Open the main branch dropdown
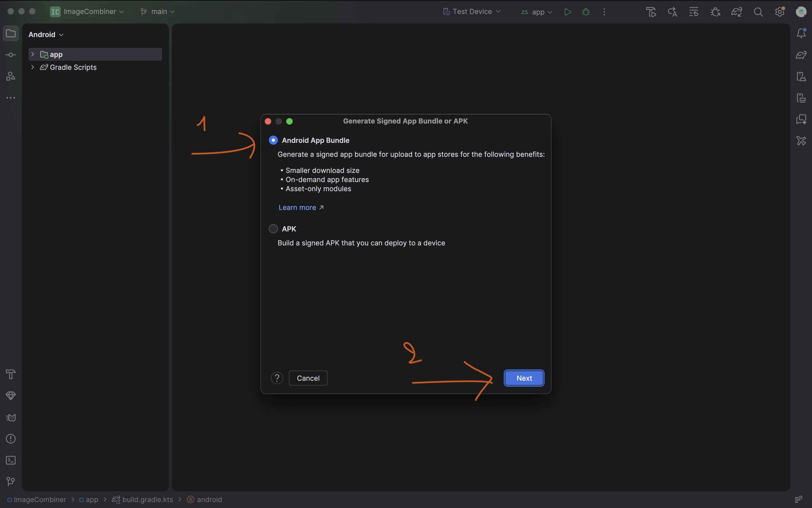The width and height of the screenshot is (812, 508). click(x=158, y=12)
